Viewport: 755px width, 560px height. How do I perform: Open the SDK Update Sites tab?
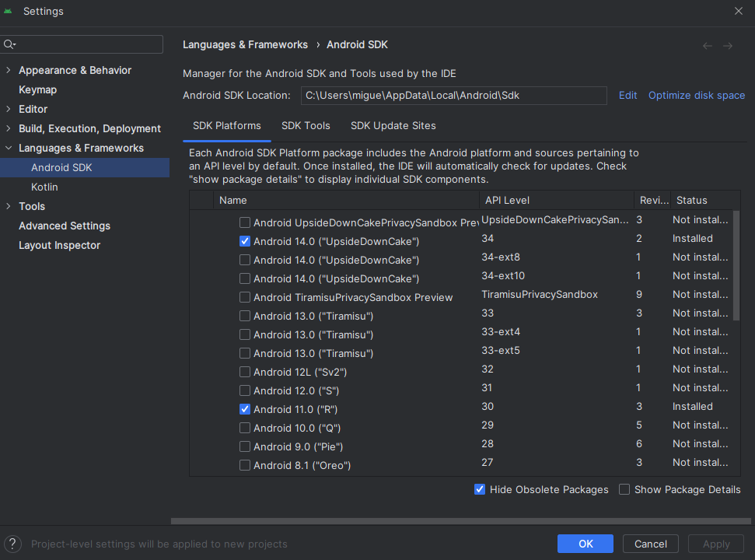click(x=393, y=126)
